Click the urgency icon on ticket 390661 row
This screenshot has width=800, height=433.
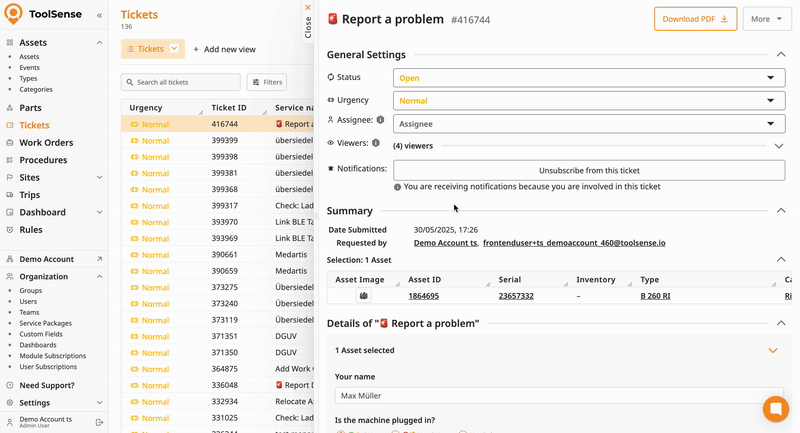point(134,255)
